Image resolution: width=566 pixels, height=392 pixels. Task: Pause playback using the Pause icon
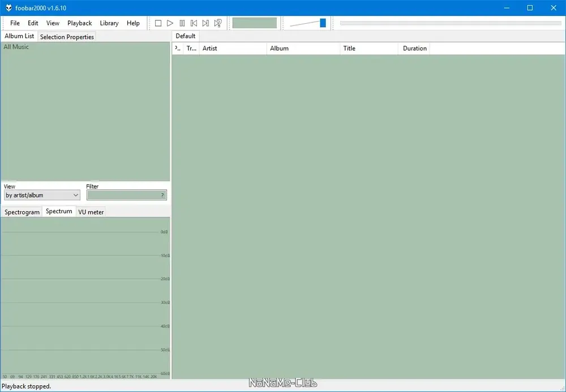[x=182, y=23]
